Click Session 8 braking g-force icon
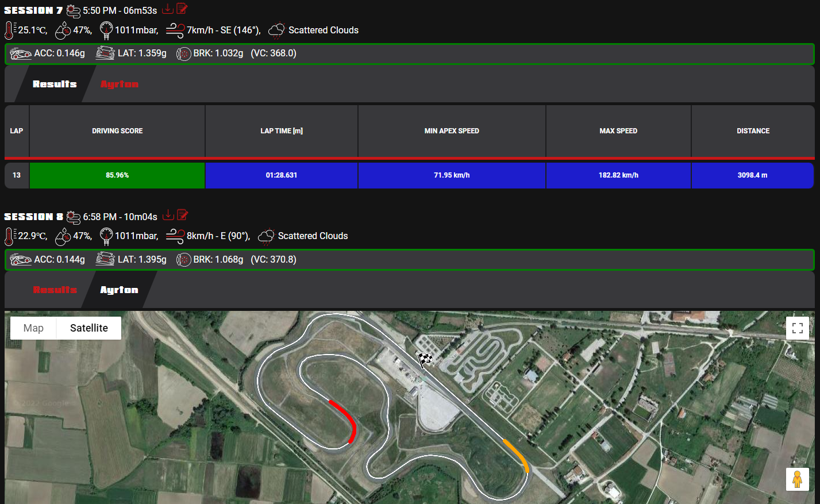 click(183, 260)
